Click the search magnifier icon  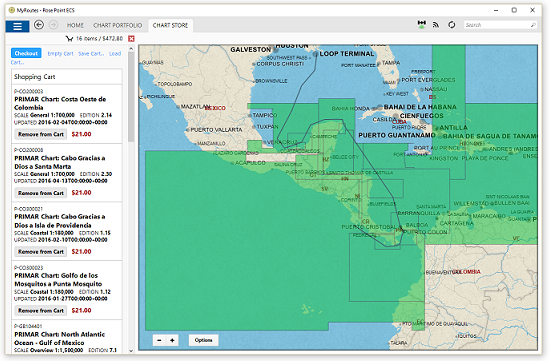tap(533, 25)
